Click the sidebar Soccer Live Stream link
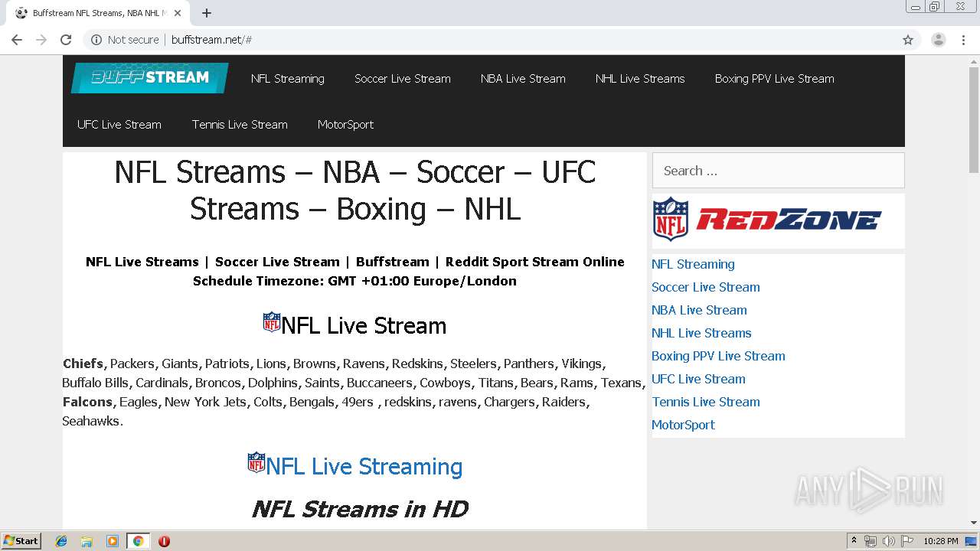 (x=706, y=287)
